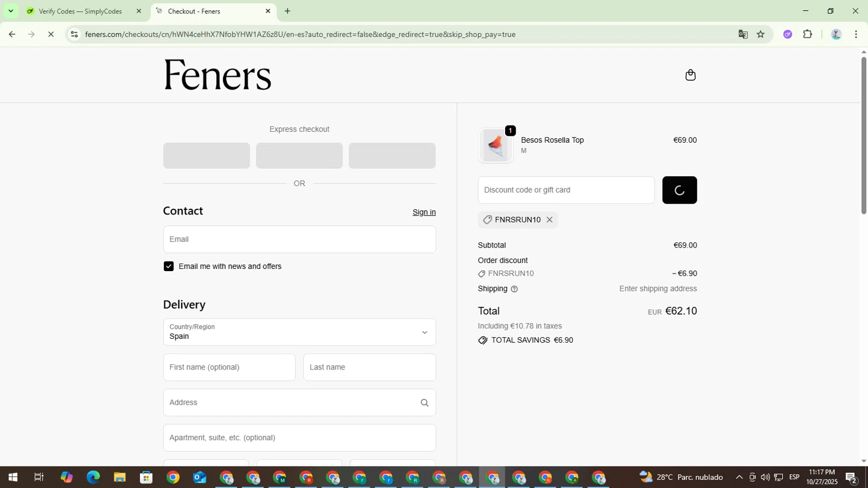Bookmark this page with the star

[x=761, y=34]
